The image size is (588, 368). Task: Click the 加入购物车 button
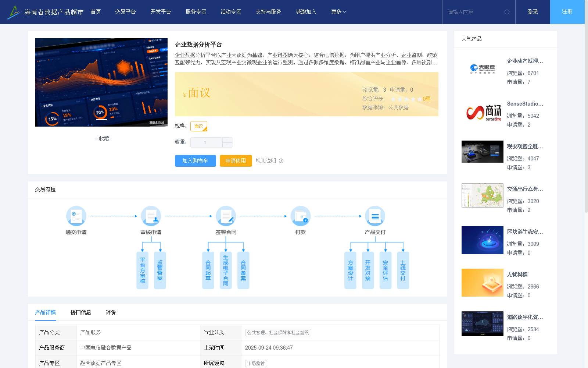[x=196, y=161]
